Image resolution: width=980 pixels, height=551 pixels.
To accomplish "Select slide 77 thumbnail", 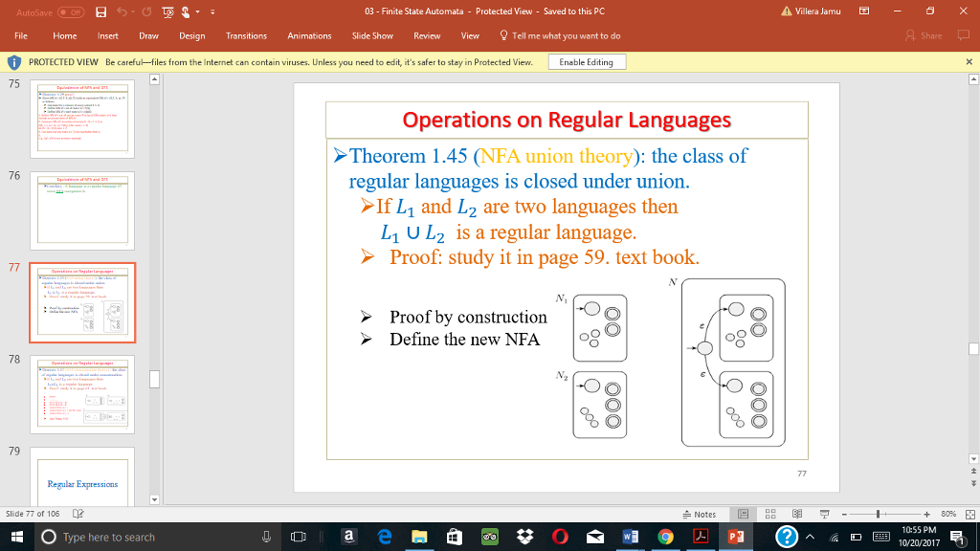I will pyautogui.click(x=82, y=302).
